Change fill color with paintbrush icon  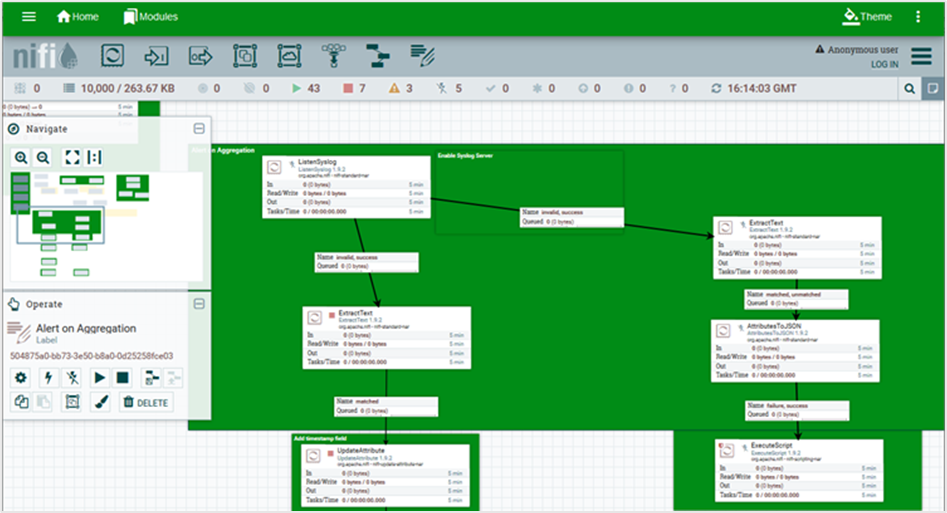pos(99,402)
